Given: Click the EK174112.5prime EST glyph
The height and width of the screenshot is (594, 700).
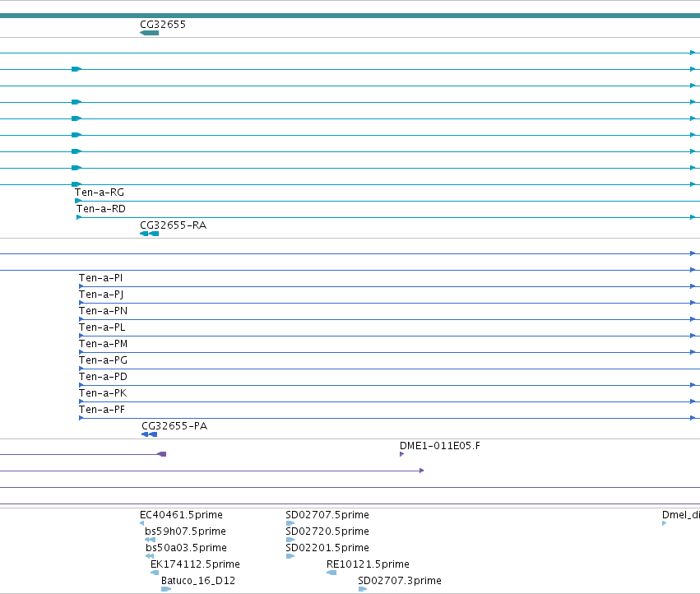Looking at the screenshot, I should pos(155,573).
